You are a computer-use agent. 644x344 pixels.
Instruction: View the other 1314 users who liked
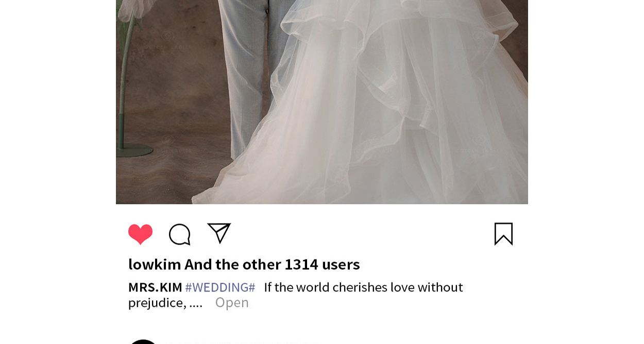272,264
